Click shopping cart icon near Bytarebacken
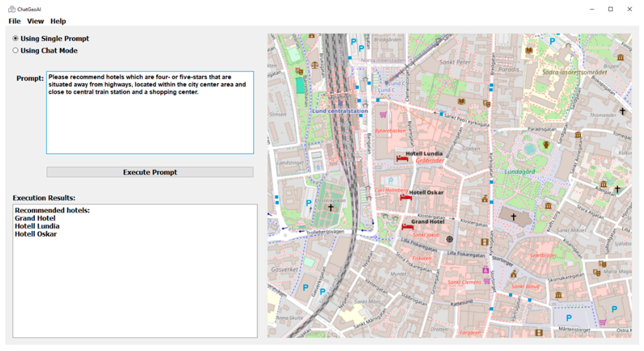The height and width of the screenshot is (351, 644). click(x=383, y=115)
